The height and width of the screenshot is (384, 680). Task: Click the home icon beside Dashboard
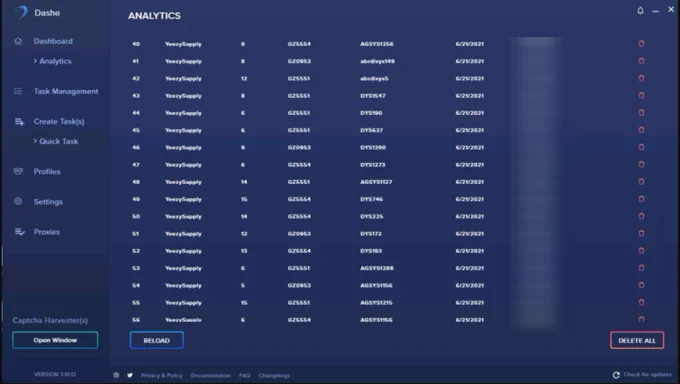[x=18, y=41]
